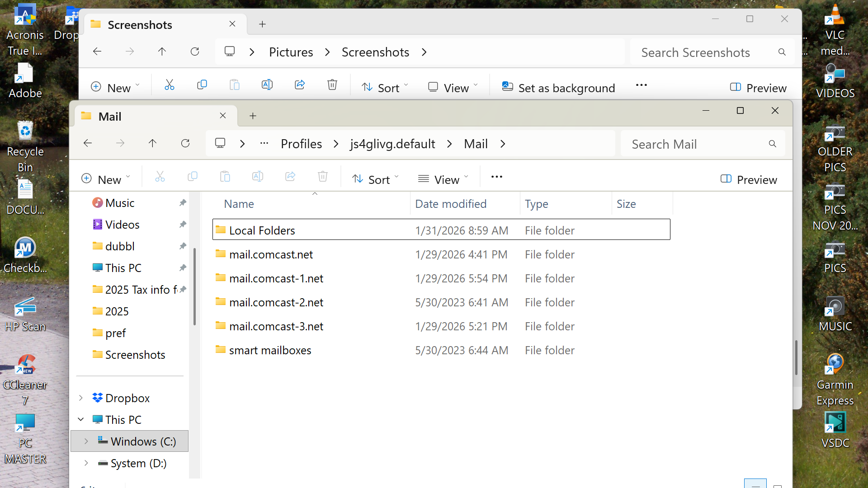Image resolution: width=868 pixels, height=488 pixels.
Task: Expand the Dropbox tree node
Action: point(81,398)
